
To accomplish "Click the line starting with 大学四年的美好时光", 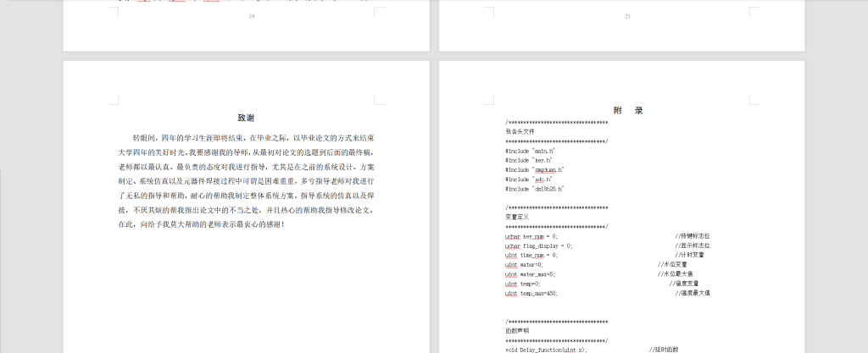I will click(x=247, y=152).
